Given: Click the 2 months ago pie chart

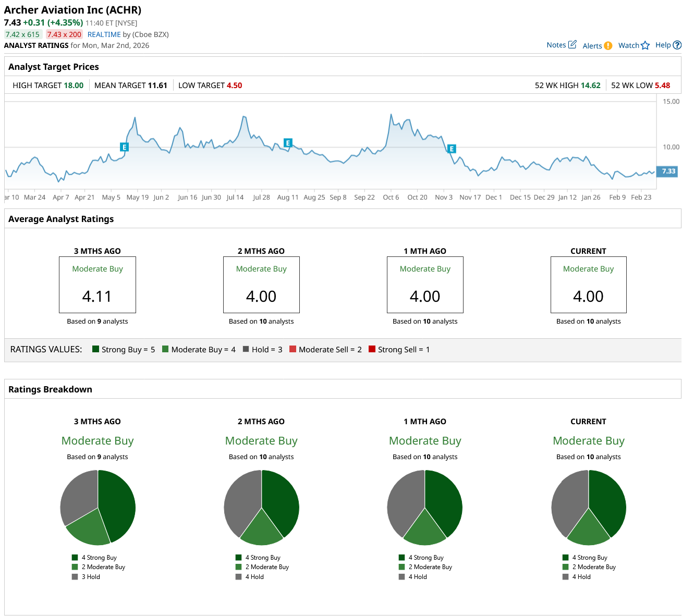Looking at the screenshot, I should pos(261,508).
